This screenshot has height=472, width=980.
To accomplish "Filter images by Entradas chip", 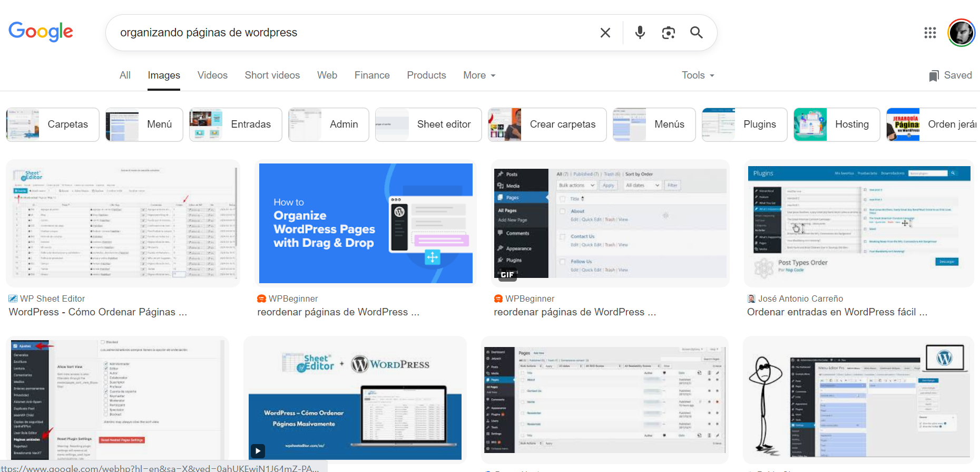I will pyautogui.click(x=236, y=124).
